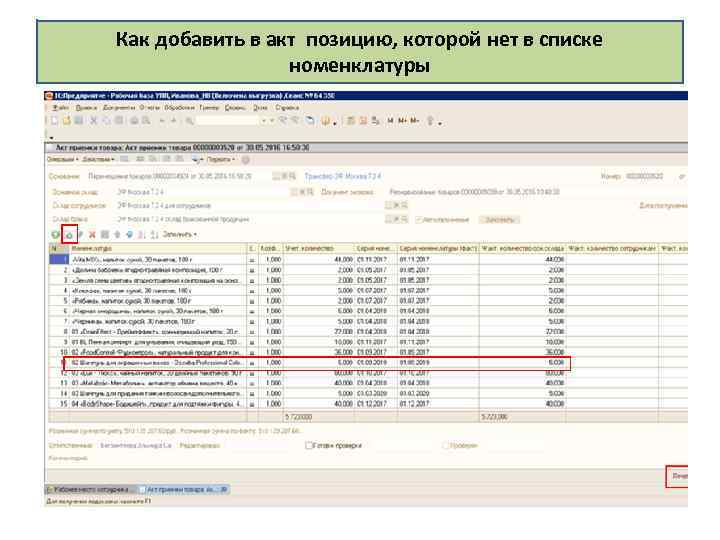This screenshot has width=720, height=540.
Task: Open the Действия dropdown in document toolbar
Action: point(98,159)
